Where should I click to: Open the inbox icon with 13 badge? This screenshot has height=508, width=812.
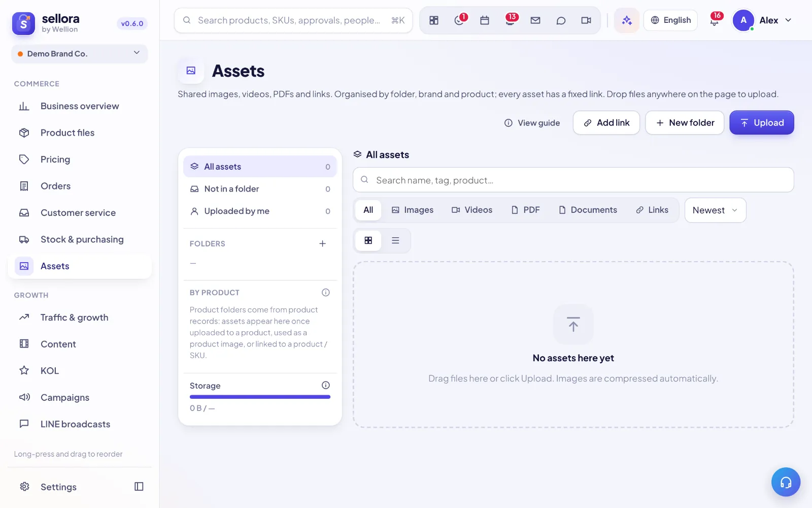tap(510, 20)
